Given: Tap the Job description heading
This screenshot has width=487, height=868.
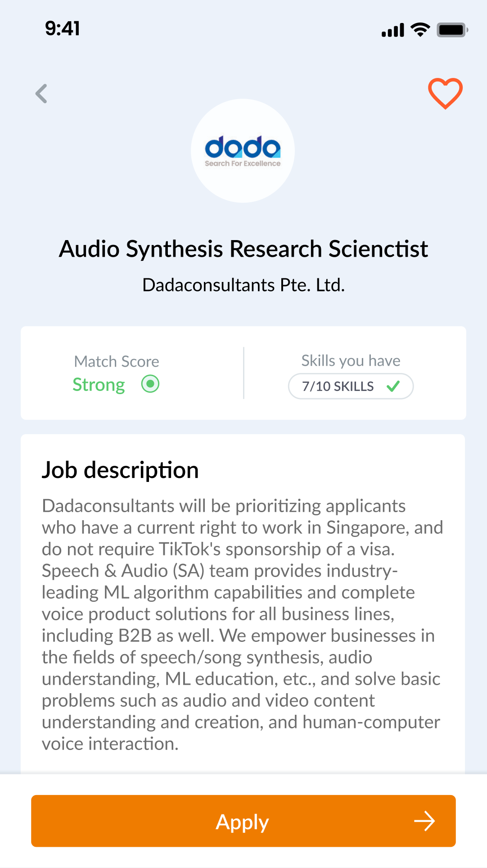Looking at the screenshot, I should tap(120, 470).
